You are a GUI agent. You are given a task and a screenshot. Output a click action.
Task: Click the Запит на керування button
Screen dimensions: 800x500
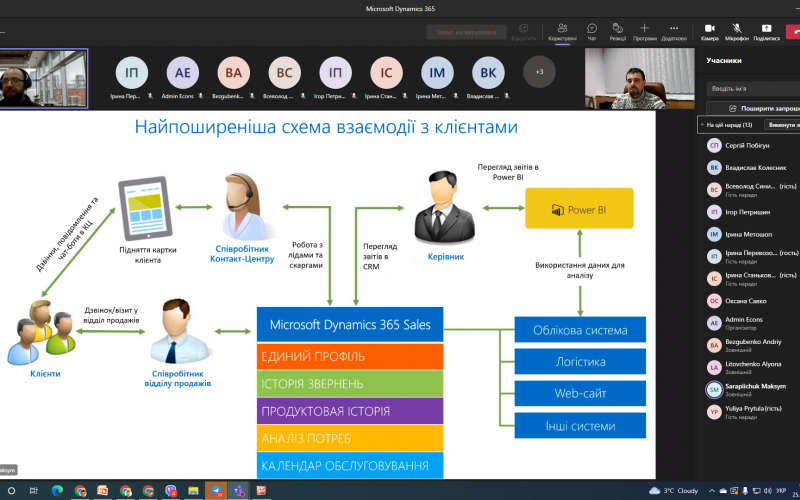[466, 32]
